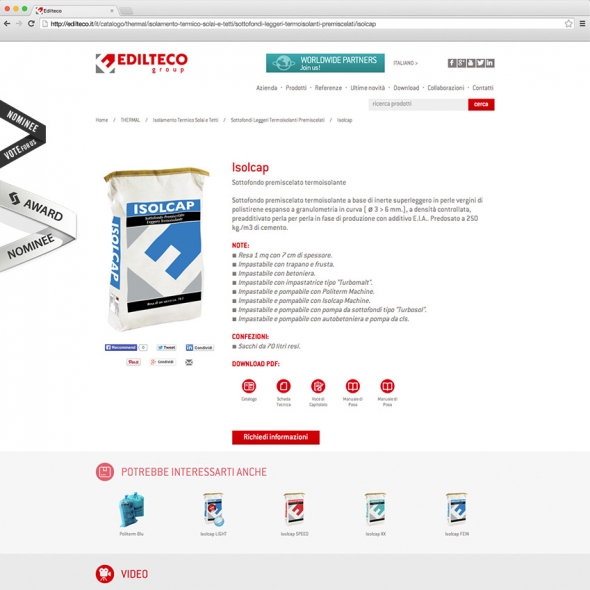Download the Catalogo PDF icon
This screenshot has height=590, width=590.
[249, 386]
